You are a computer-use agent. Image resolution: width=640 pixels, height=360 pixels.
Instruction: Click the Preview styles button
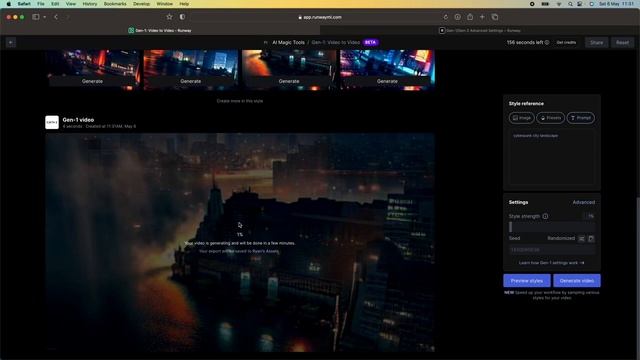tap(527, 281)
